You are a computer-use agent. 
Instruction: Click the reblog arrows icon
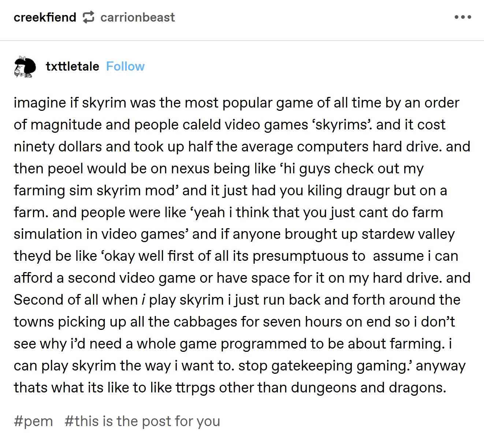pos(88,17)
